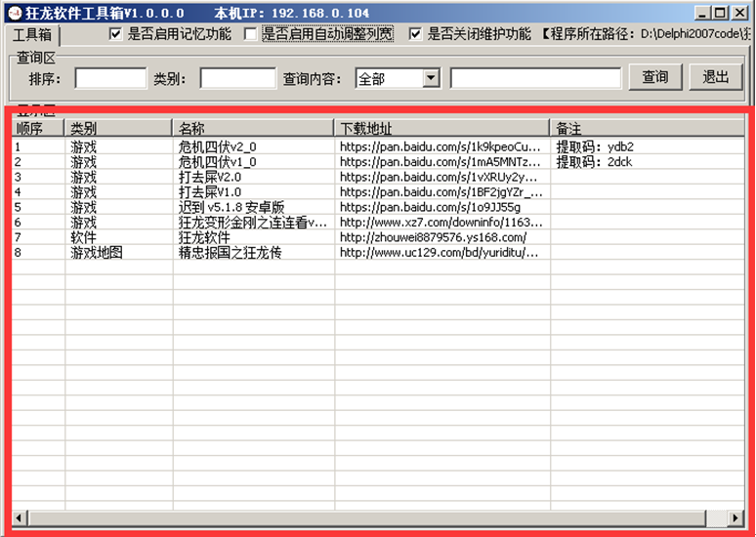Maximize the 狂龙软件工具箱 window

720,13
